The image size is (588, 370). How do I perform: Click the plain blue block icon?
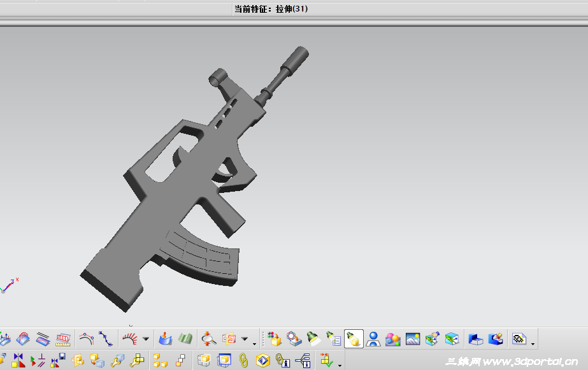coord(475,339)
